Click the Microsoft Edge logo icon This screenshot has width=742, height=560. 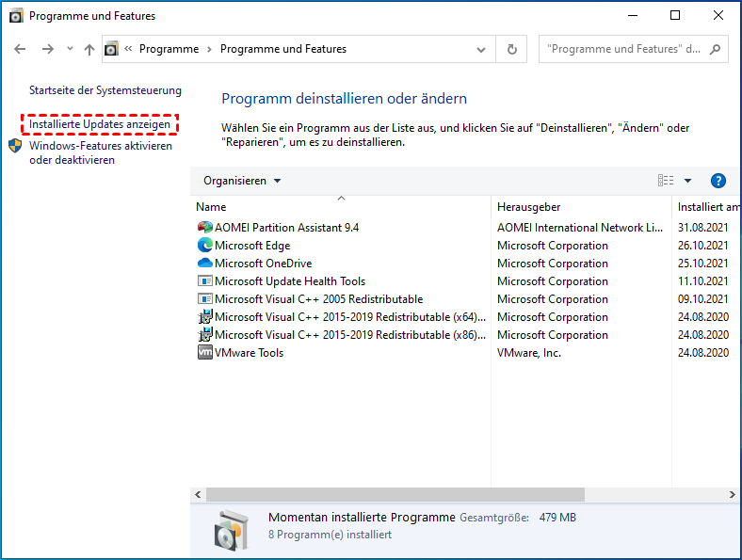coord(205,246)
